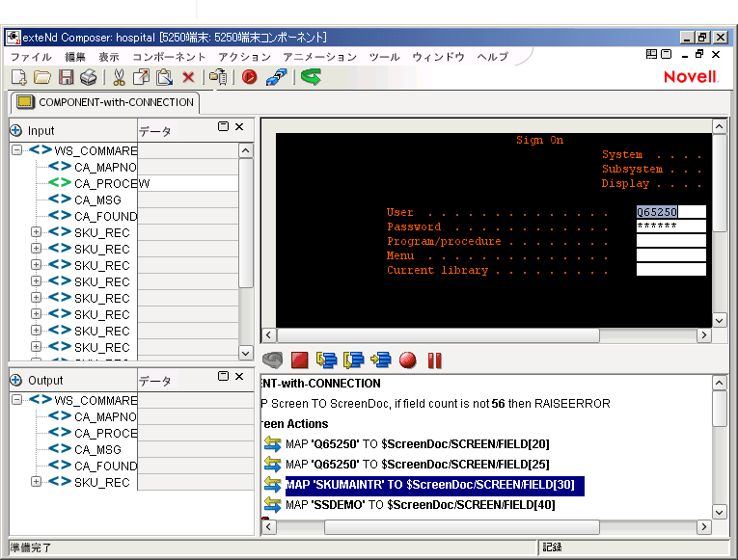Collapse the WS_COMMAREA node in Input tree
This screenshot has width=738, height=560.
16,150
